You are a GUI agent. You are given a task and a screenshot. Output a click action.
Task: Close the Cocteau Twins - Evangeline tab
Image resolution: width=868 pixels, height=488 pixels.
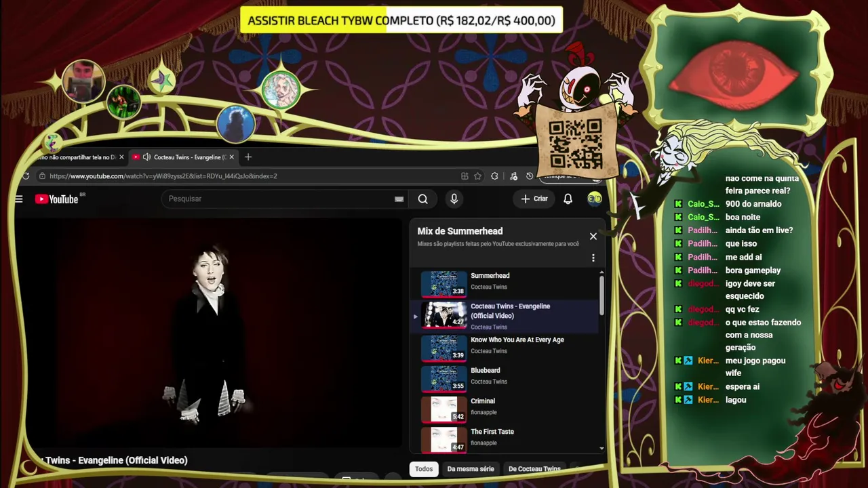point(231,157)
